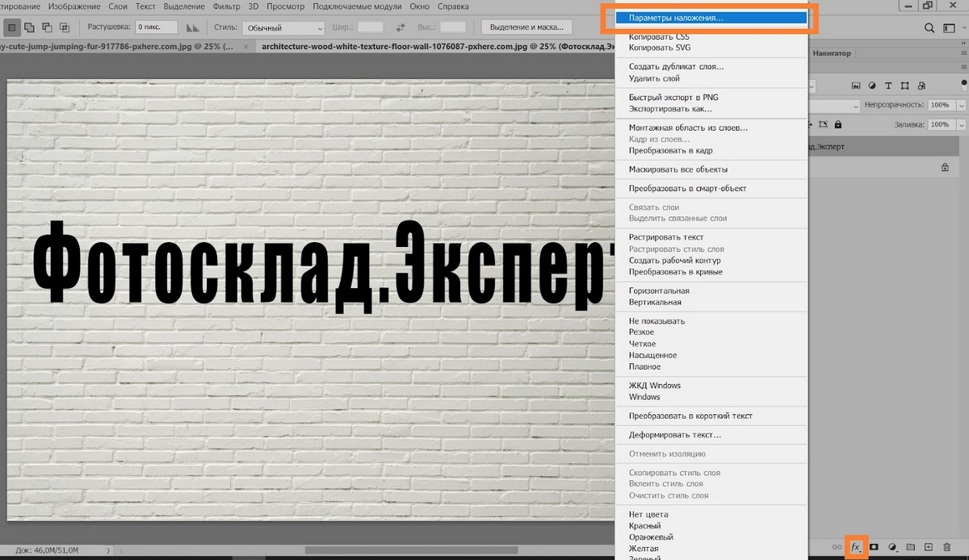Screen dimensions: 969x560
Task: Filter layers by text type icon
Action: coord(888,86)
